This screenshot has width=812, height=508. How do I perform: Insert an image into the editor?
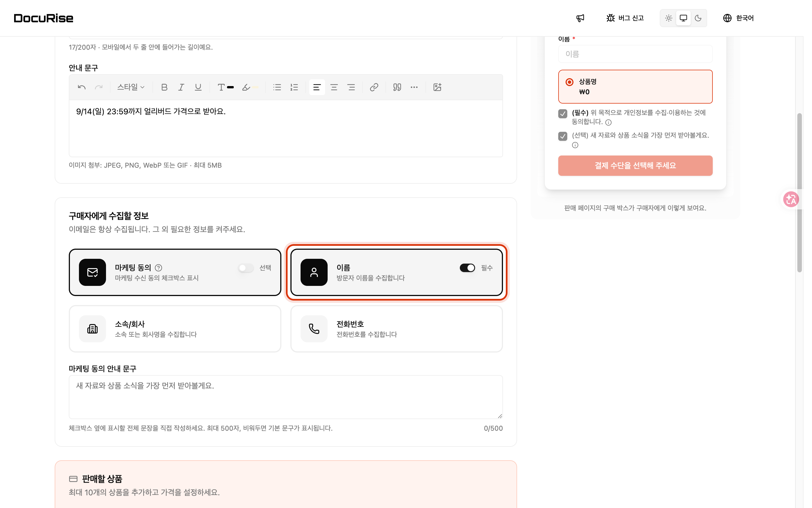[437, 87]
